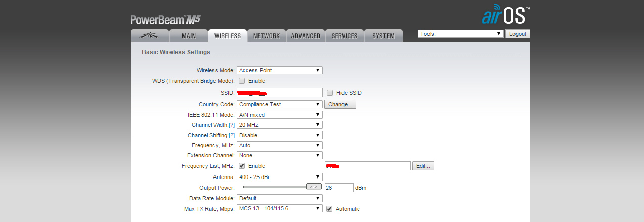Click the Channel Width help [?] link
Image resolution: width=644 pixels, height=222 pixels.
pyautogui.click(x=232, y=125)
